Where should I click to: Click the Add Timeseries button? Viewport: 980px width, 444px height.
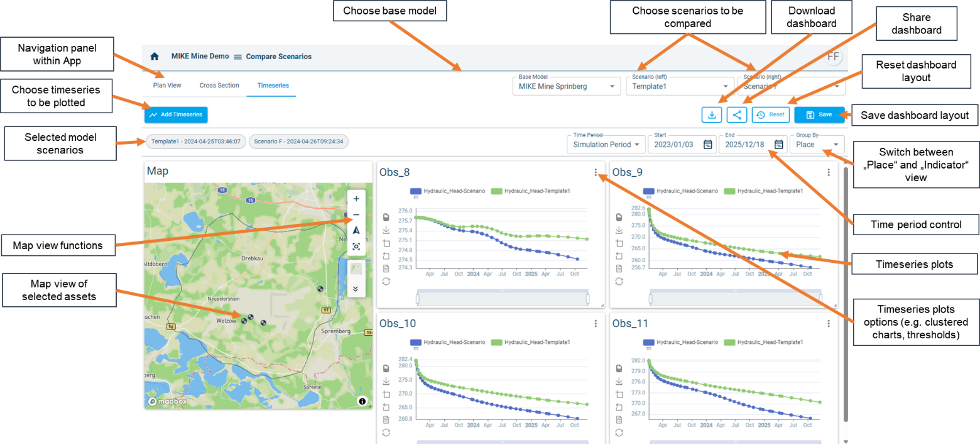pyautogui.click(x=176, y=114)
